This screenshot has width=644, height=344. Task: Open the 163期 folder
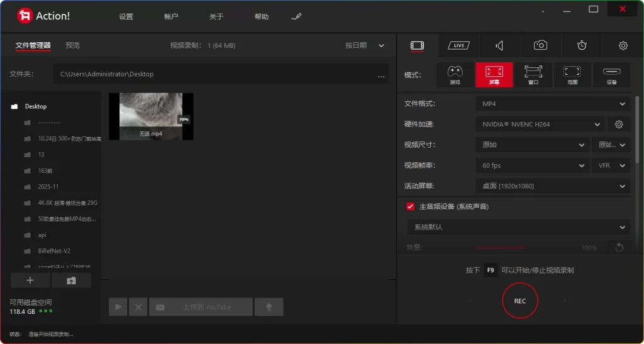(45, 171)
